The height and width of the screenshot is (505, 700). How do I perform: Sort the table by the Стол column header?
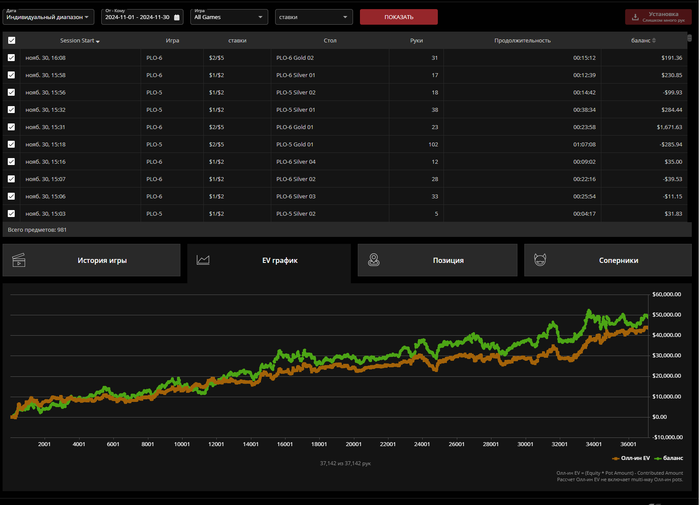330,41
